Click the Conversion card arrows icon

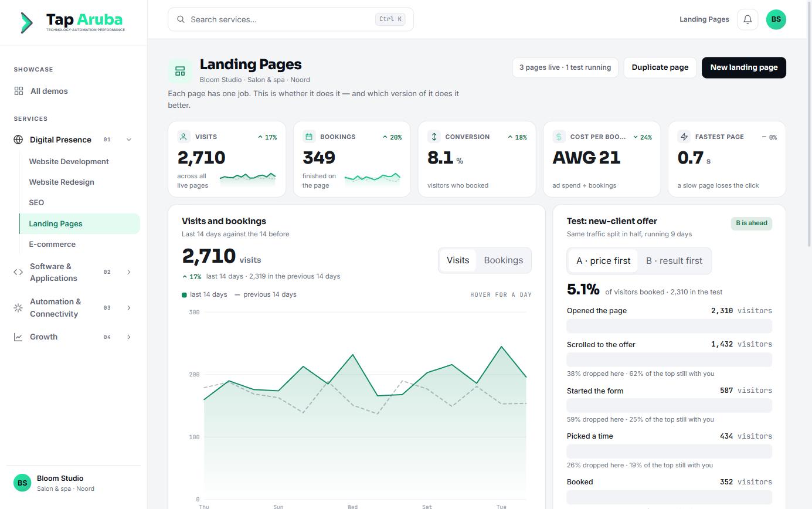434,137
